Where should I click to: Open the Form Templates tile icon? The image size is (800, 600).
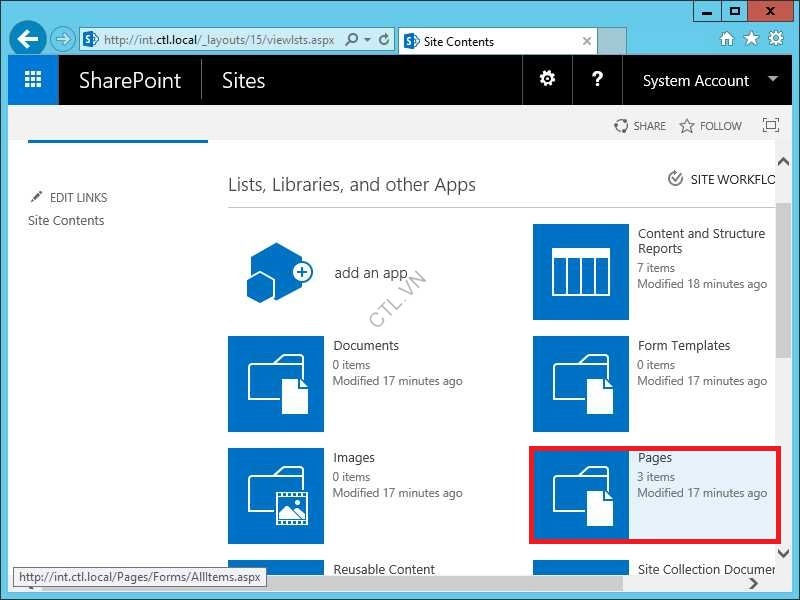[581, 384]
